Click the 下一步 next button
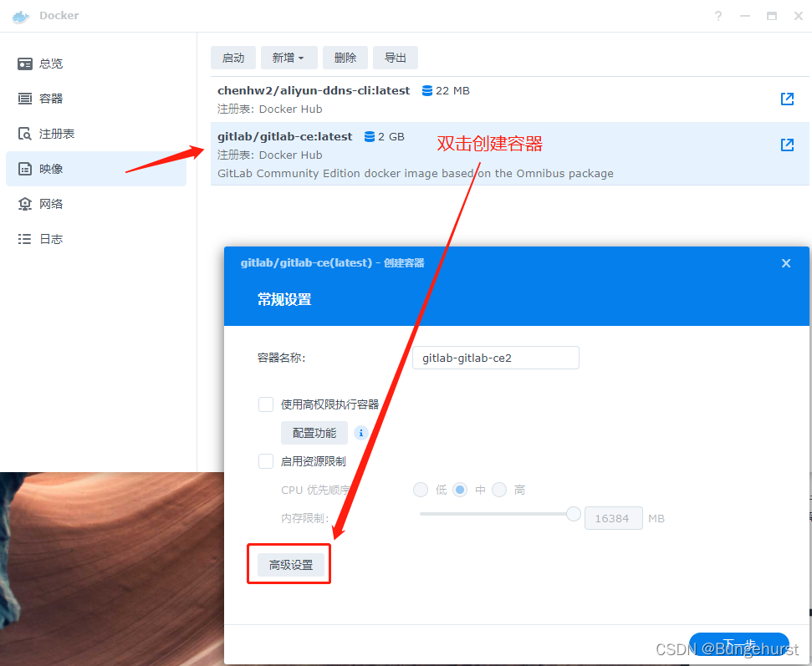The height and width of the screenshot is (666, 812). tap(738, 644)
